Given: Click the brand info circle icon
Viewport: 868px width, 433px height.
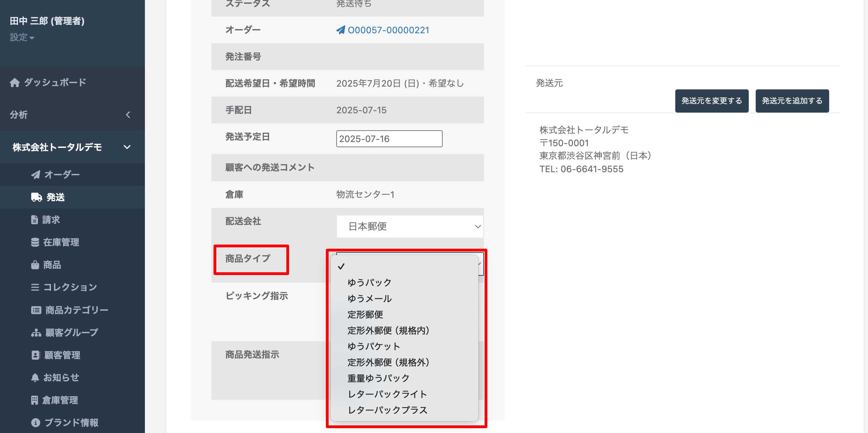Looking at the screenshot, I should (36, 423).
